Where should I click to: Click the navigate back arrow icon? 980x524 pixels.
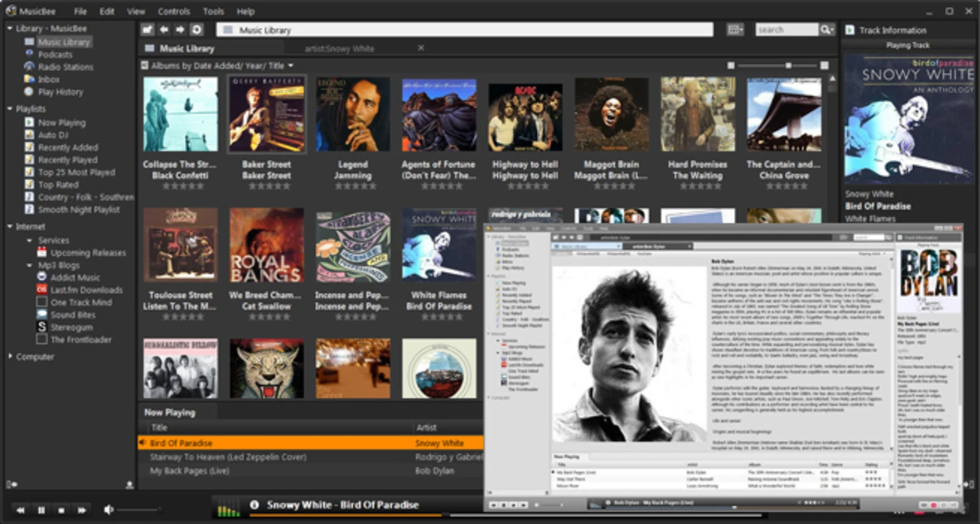(164, 29)
